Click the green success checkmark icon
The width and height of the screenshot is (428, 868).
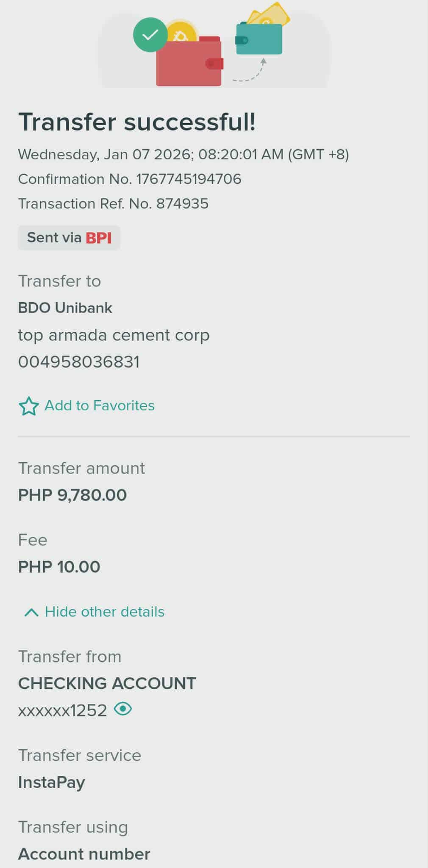[150, 35]
